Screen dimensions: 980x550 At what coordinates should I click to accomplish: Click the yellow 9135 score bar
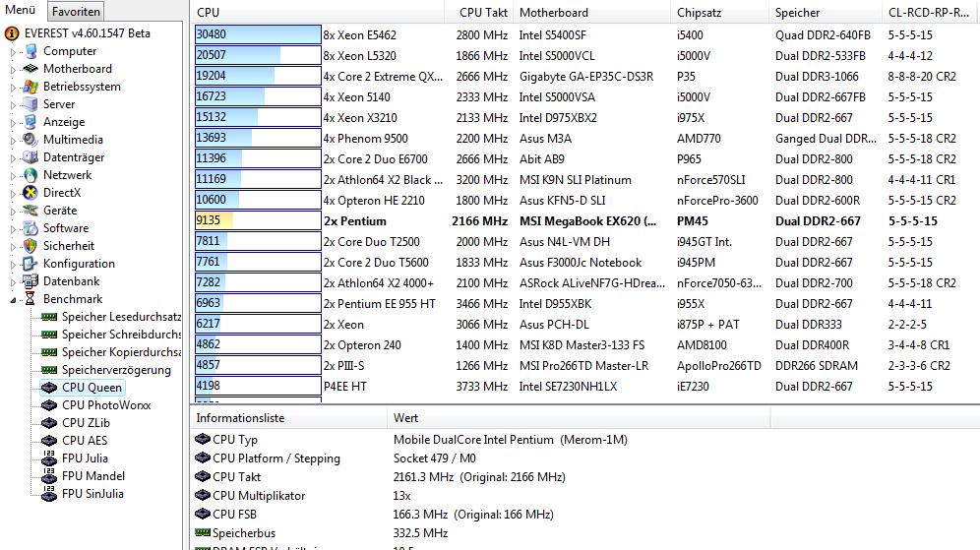(258, 220)
